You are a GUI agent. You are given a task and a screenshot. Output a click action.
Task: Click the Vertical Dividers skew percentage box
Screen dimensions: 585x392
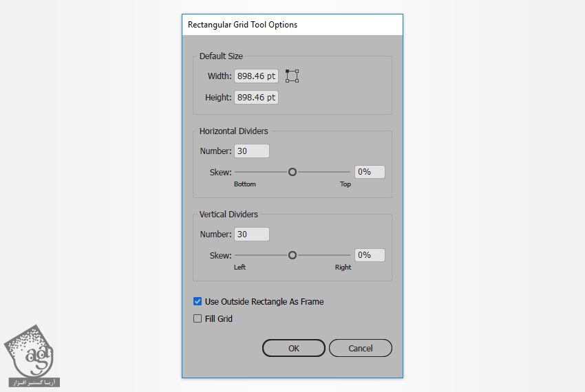coord(370,255)
